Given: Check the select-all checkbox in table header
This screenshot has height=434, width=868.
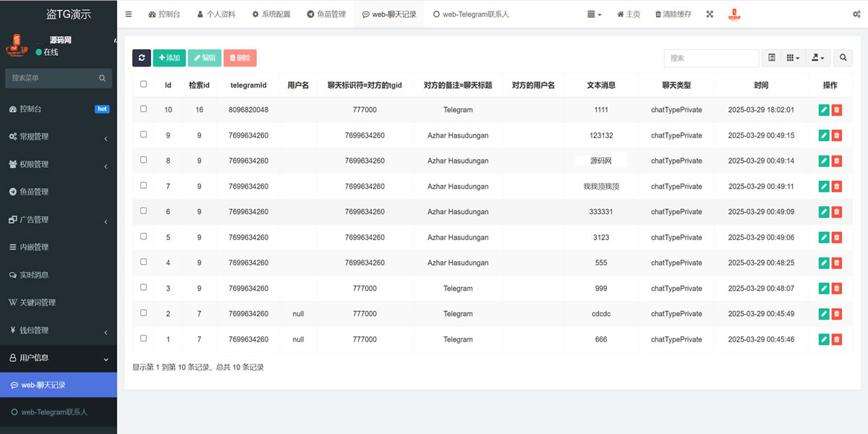Looking at the screenshot, I should tap(143, 85).
